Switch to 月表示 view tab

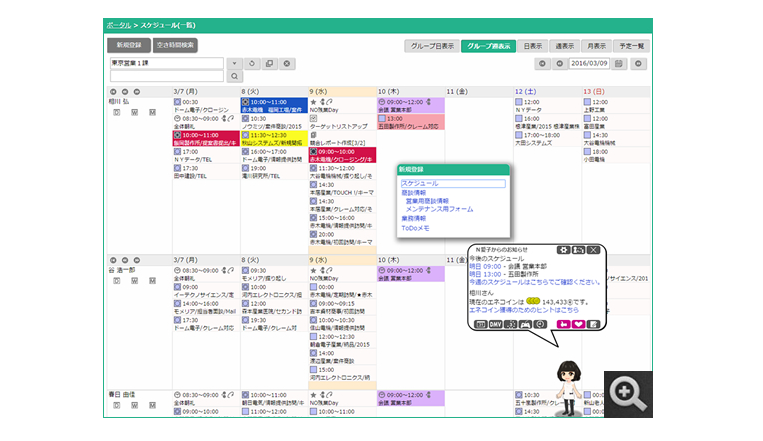(596, 46)
